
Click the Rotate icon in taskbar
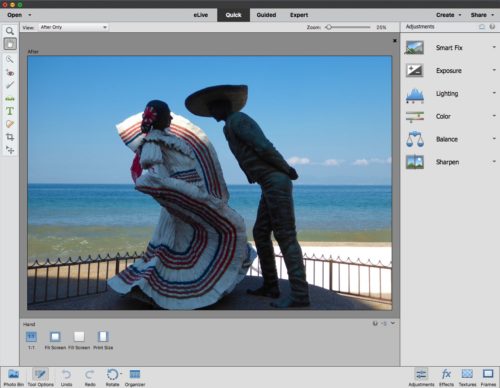113,377
